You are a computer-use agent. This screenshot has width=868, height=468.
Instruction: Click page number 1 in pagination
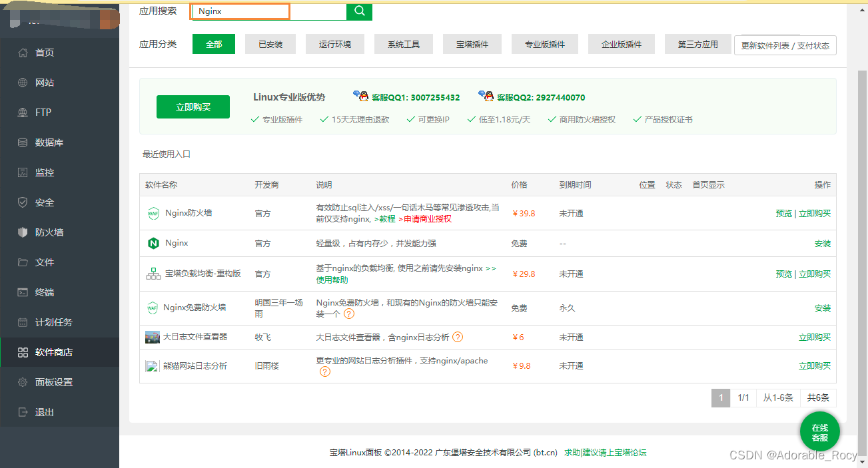pos(720,398)
